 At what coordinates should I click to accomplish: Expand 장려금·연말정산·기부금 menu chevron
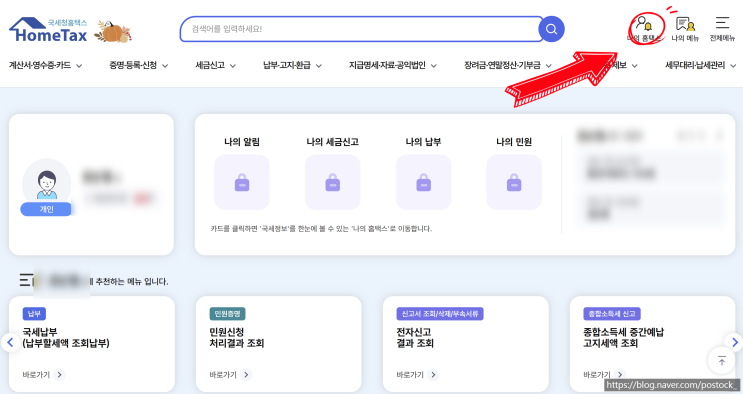click(x=549, y=66)
